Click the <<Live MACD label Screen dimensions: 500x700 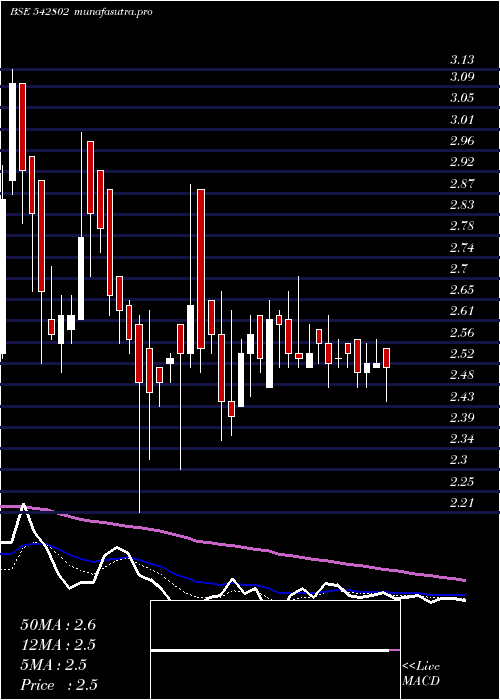421,674
